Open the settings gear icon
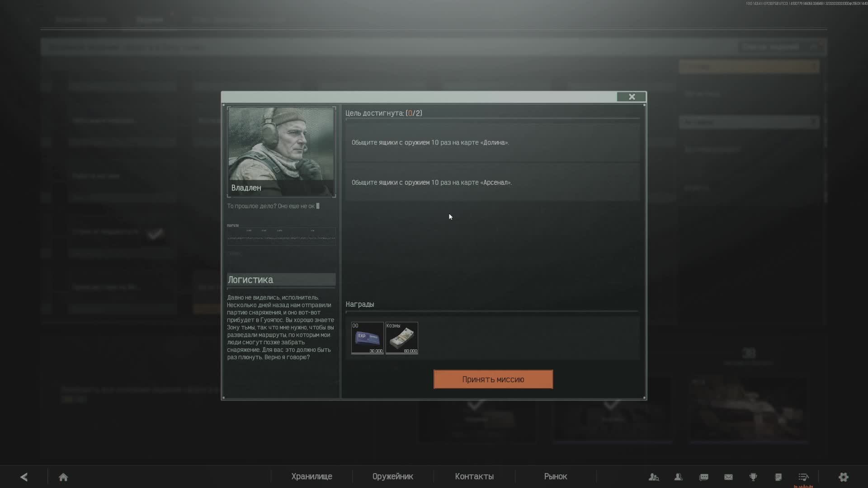 pos(844,477)
